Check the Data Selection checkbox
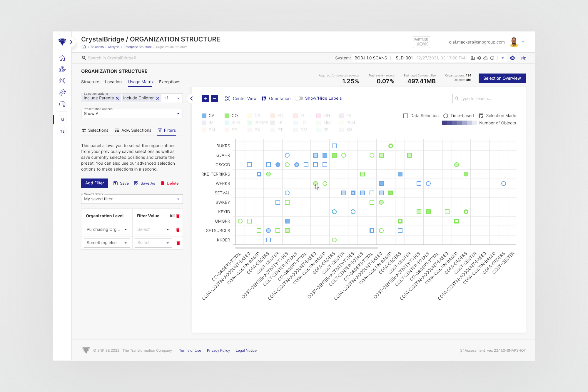 tap(406, 116)
